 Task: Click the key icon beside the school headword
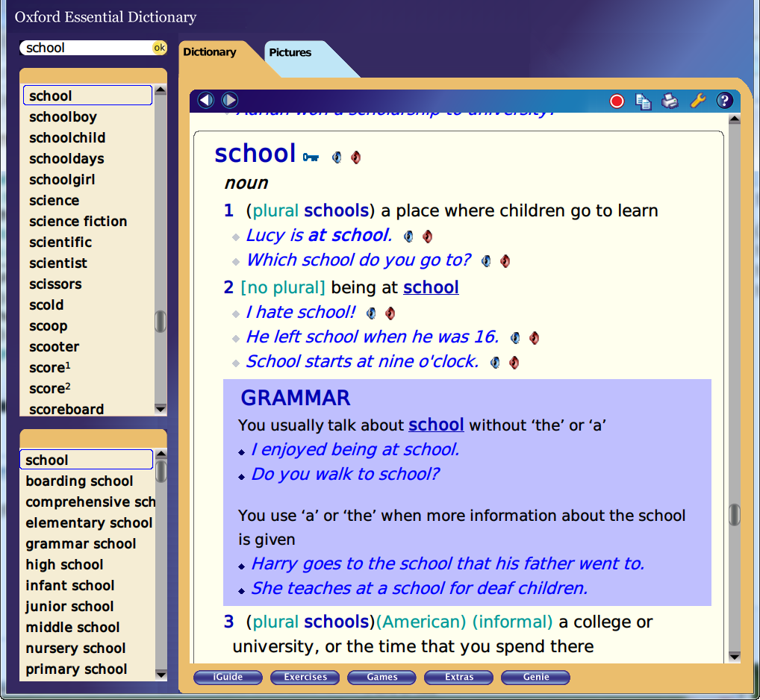pyautogui.click(x=311, y=157)
